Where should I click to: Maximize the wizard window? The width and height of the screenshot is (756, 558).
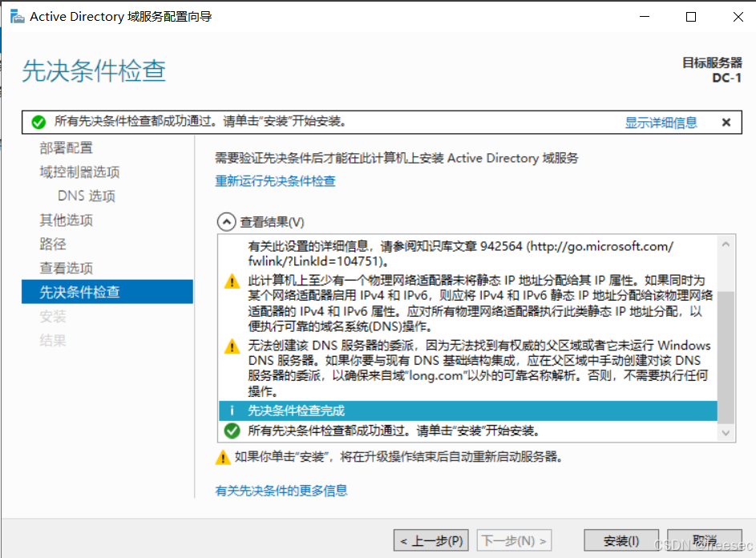[x=691, y=17]
